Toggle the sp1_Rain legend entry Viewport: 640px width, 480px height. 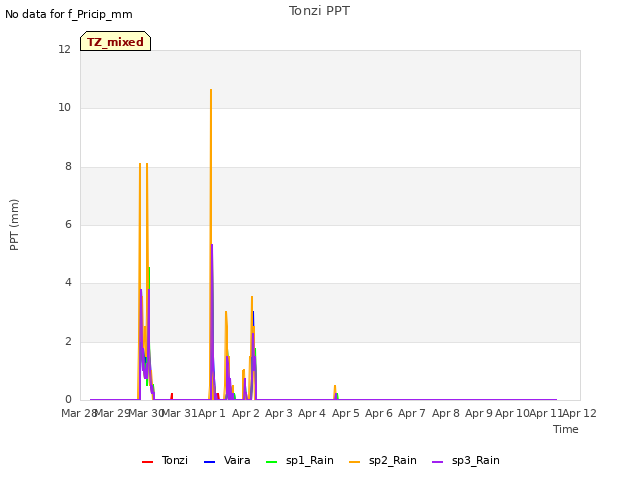click(x=300, y=460)
